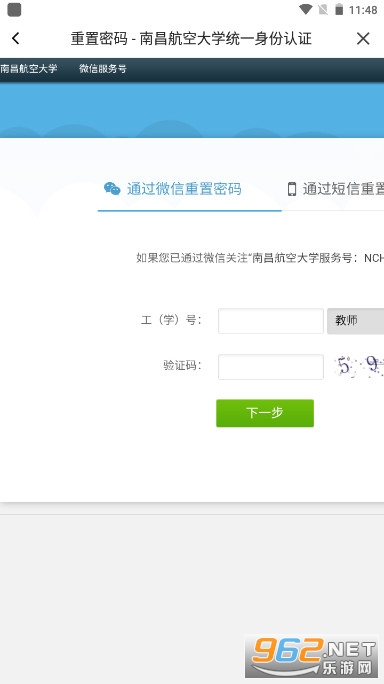The height and width of the screenshot is (684, 384).
Task: Click the 验证码 label
Action: (182, 366)
